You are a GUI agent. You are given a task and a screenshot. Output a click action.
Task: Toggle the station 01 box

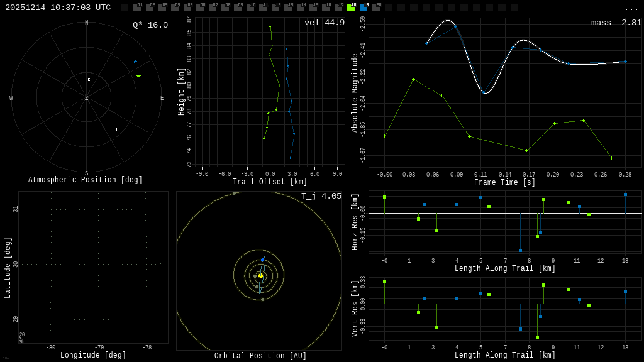coord(137,8)
